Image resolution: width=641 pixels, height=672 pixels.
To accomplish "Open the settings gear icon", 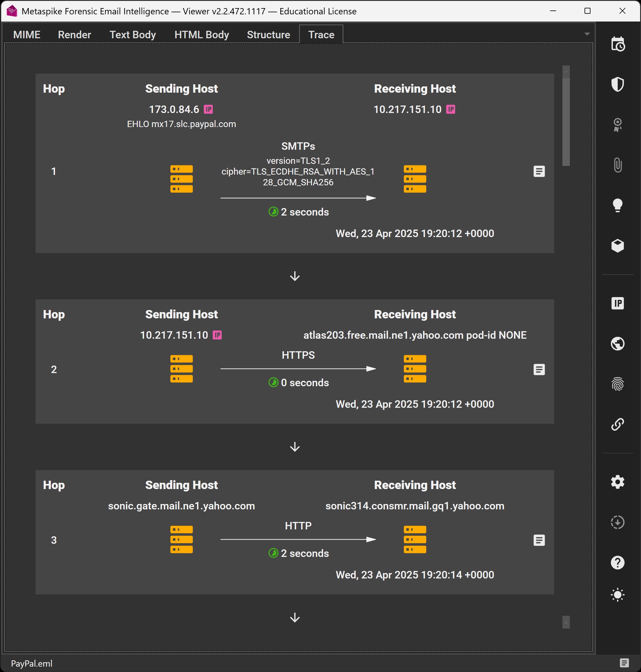I will tap(617, 482).
